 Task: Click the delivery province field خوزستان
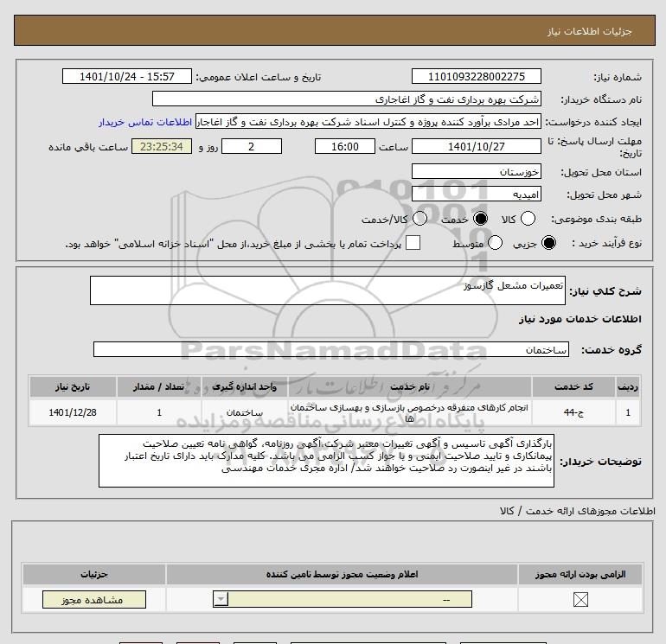[x=476, y=171]
